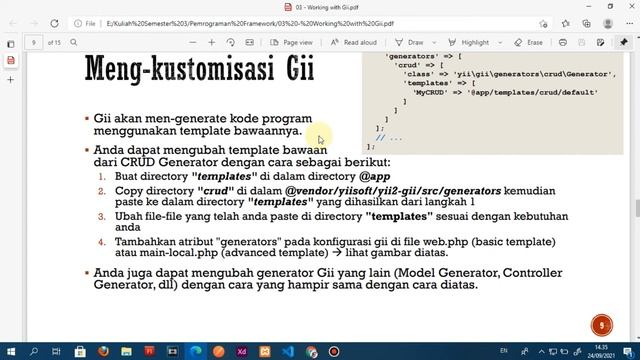
Task: Show hidden system tray icons chevron
Action: coord(541,351)
